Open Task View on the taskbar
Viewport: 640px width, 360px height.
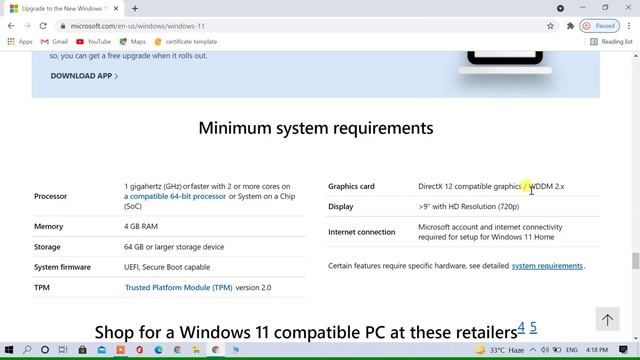click(x=63, y=350)
